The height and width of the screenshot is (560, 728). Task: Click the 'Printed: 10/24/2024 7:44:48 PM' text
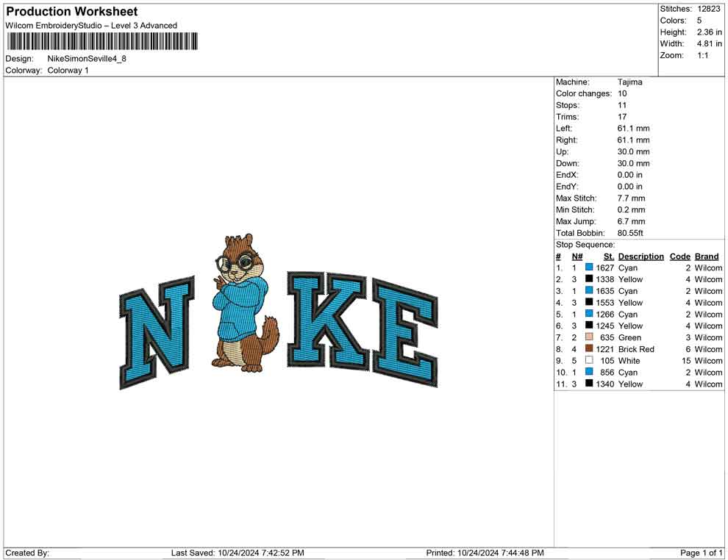(x=485, y=553)
